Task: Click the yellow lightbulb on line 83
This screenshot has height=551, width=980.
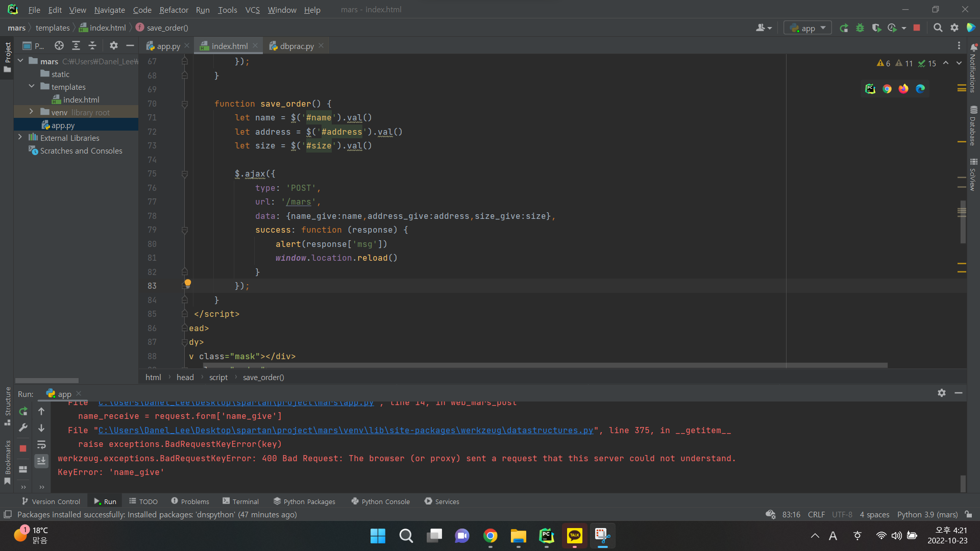Action: tap(188, 283)
